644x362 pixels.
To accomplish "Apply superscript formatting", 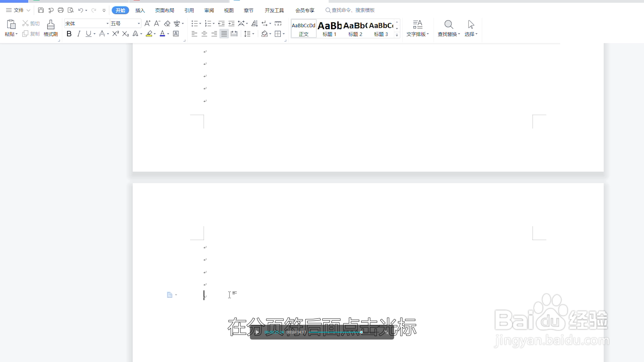I will click(115, 34).
